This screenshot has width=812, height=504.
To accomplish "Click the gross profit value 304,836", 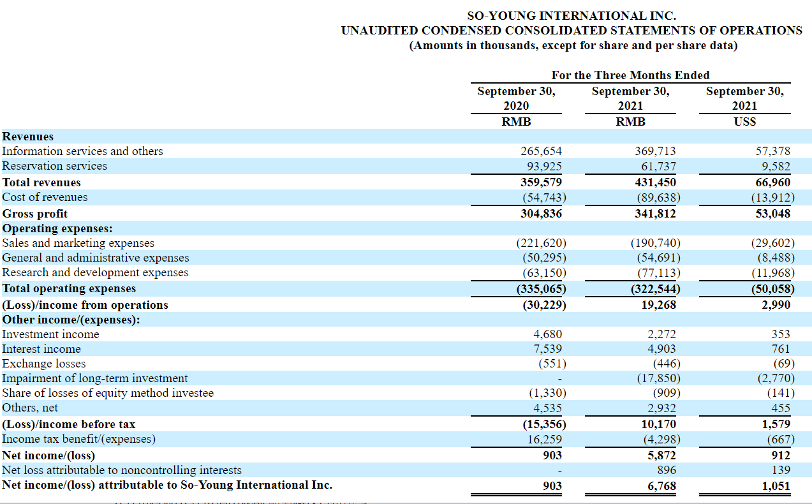I will point(542,214).
